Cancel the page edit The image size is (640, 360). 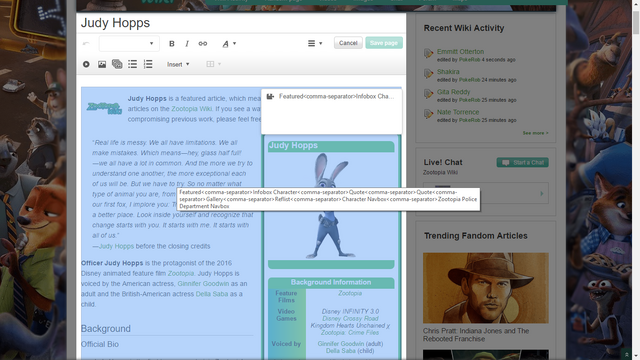click(348, 43)
